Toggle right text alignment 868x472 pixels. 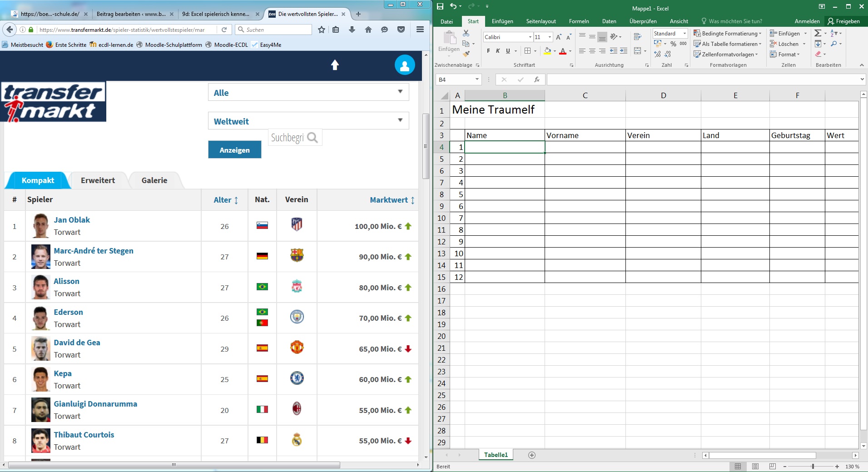(x=602, y=51)
